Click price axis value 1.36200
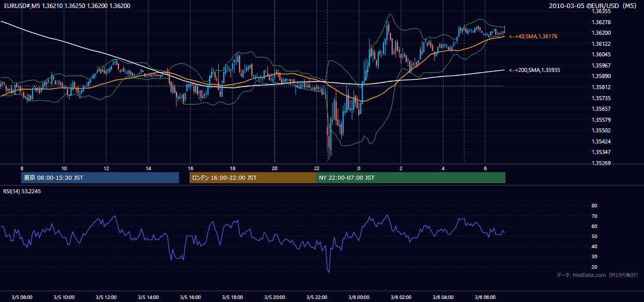 pos(601,33)
